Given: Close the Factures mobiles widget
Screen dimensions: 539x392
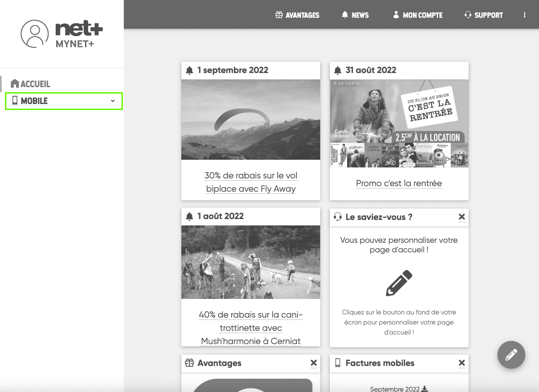Looking at the screenshot, I should click(461, 363).
